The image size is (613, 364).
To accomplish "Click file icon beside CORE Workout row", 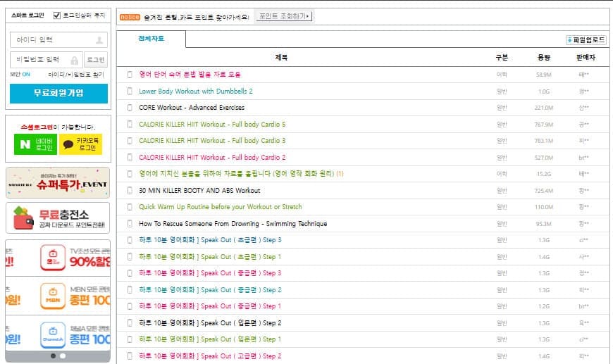I will (x=130, y=108).
